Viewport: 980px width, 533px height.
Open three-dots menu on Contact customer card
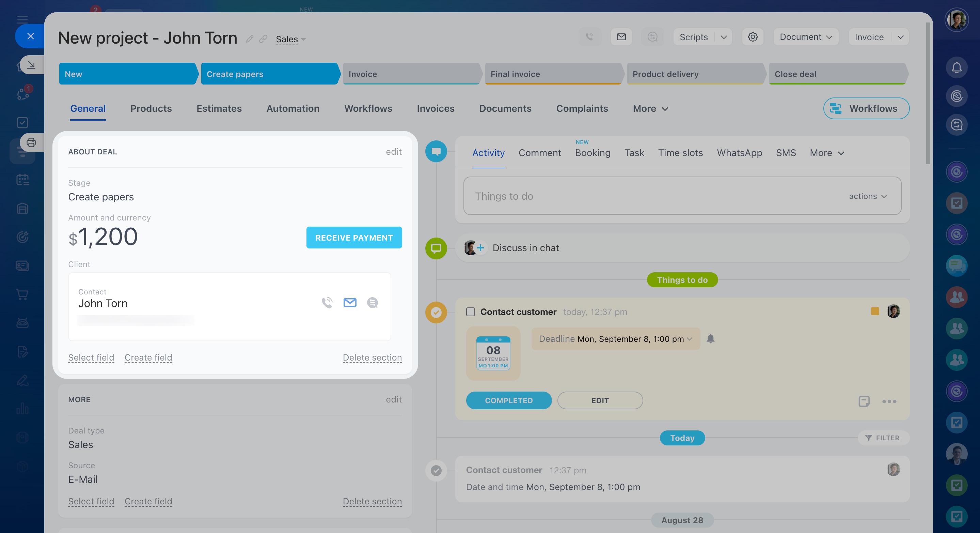tap(889, 401)
